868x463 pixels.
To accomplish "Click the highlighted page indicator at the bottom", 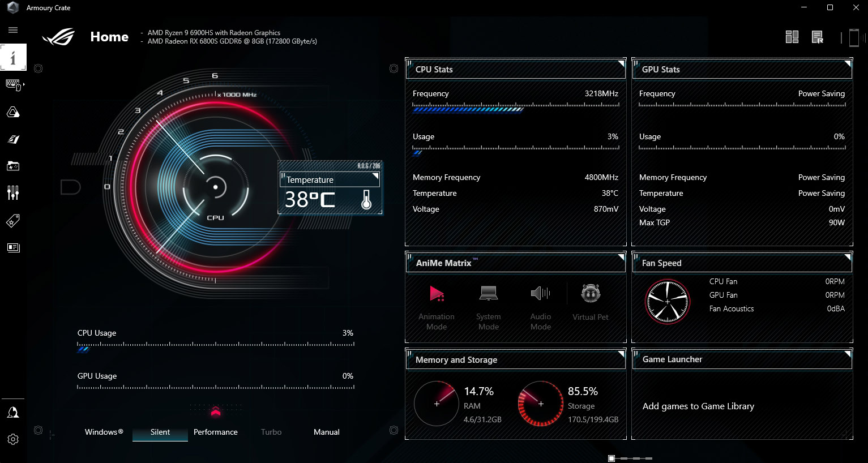I will 612,458.
